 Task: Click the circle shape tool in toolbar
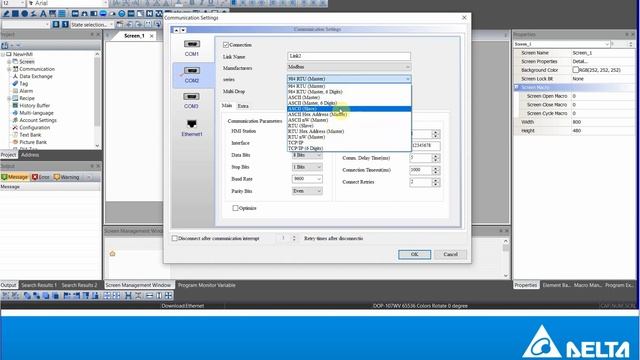(x=24, y=14)
